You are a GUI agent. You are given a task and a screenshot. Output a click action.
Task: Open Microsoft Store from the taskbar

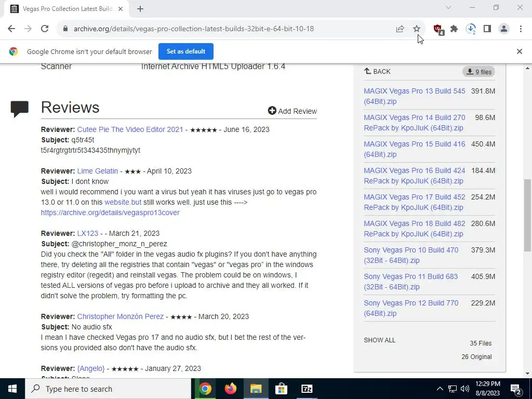tap(281, 389)
